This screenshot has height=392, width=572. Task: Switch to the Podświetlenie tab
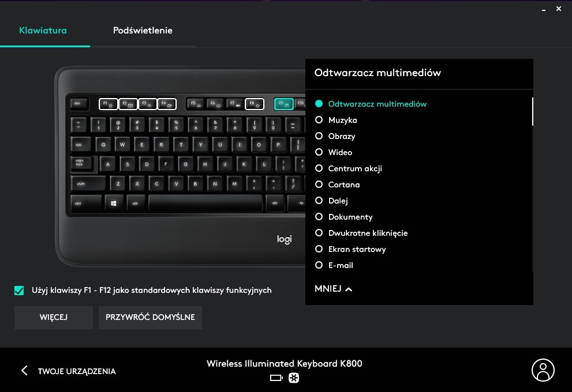pyautogui.click(x=143, y=31)
